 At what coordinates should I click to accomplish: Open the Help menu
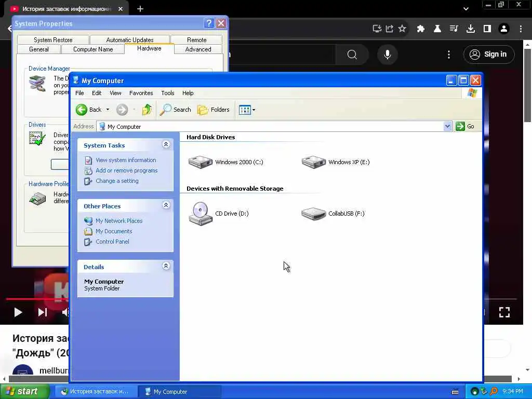click(x=188, y=93)
